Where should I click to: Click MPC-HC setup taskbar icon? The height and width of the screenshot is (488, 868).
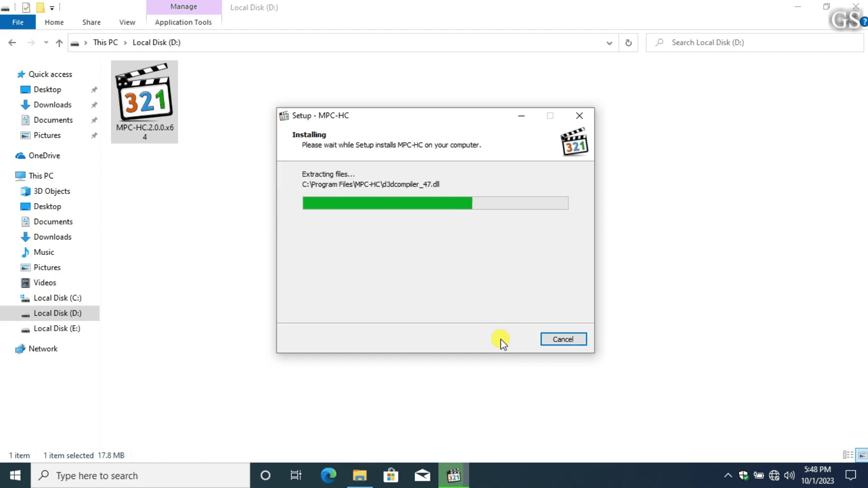click(x=453, y=475)
